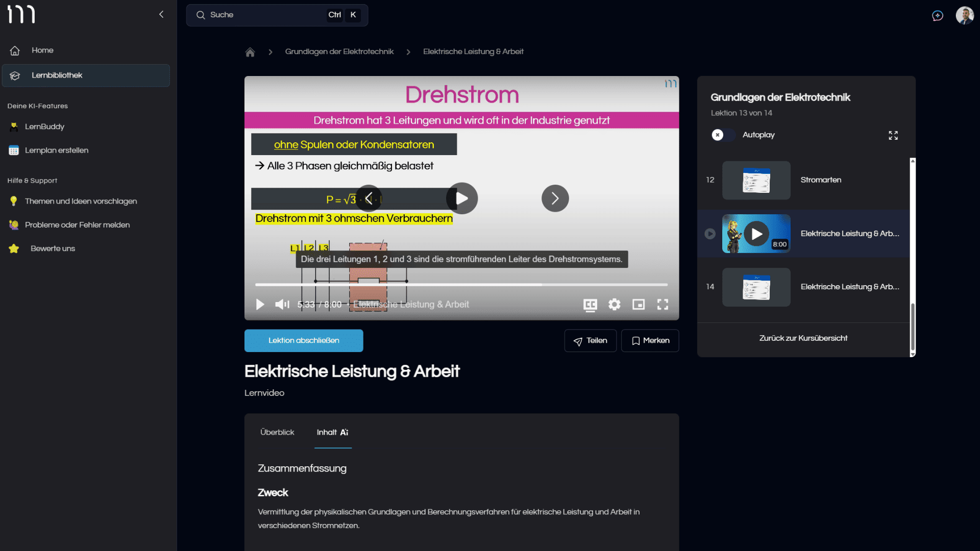
Task: Enter fullscreen video mode
Action: tap(663, 305)
